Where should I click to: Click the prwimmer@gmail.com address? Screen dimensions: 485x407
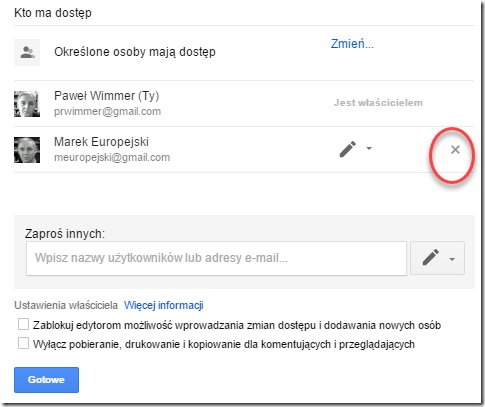pyautogui.click(x=107, y=111)
